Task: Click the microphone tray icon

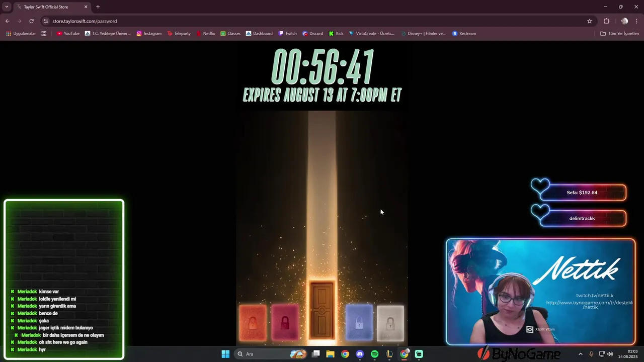Action: pos(591,354)
